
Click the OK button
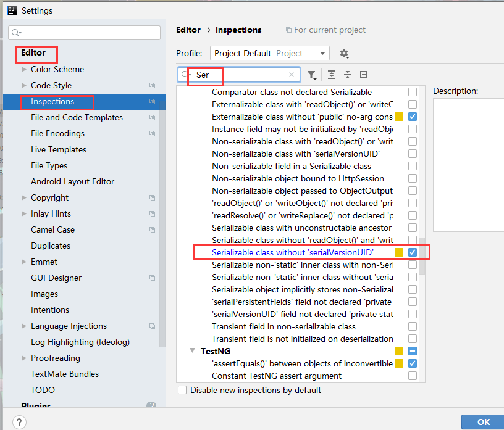[483, 422]
